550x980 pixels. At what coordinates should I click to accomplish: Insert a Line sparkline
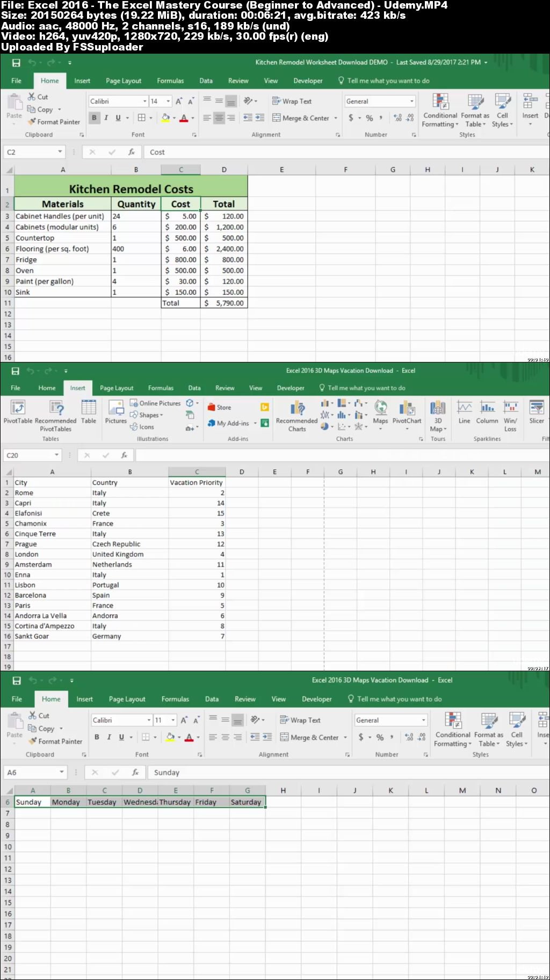pos(465,412)
